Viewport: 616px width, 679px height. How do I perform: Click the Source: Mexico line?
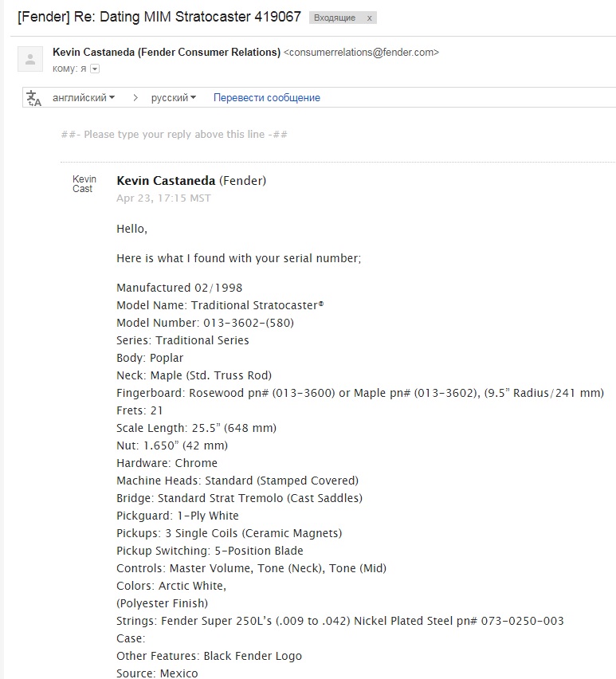[x=157, y=673]
